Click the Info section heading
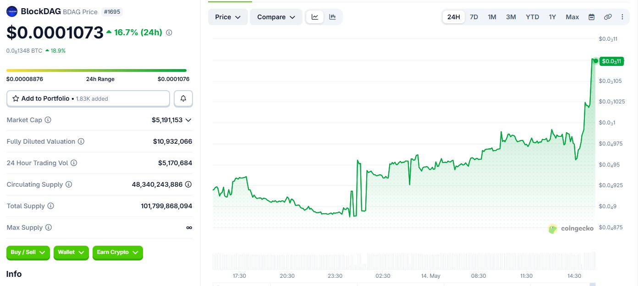 pos(14,274)
